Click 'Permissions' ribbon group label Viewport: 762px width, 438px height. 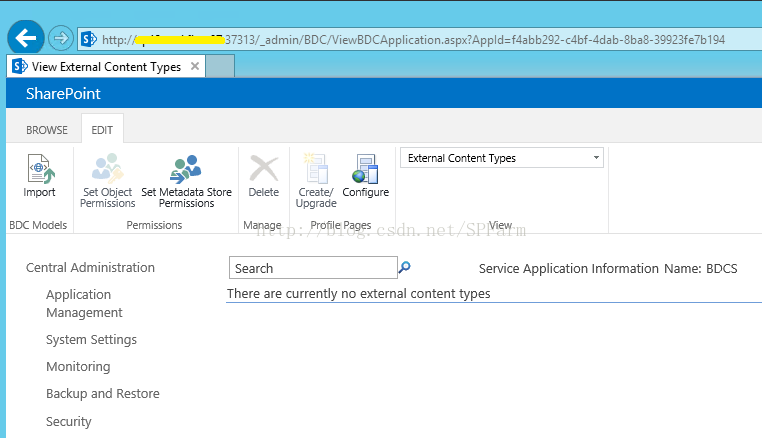pyautogui.click(x=154, y=225)
